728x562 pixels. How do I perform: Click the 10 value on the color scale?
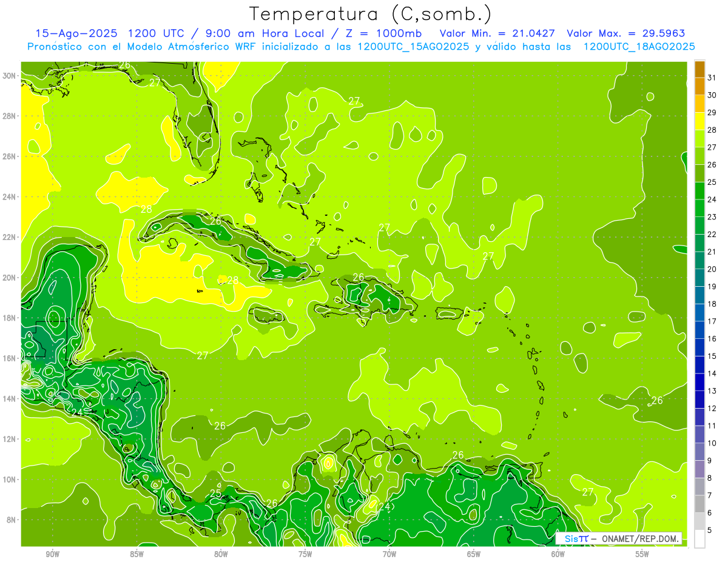point(712,443)
